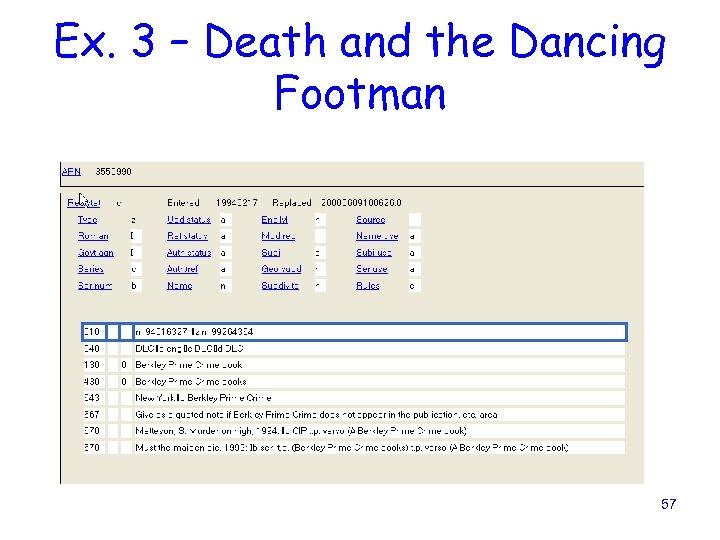Edit the Rules value box containing c
This screenshot has width=720, height=540.
415,286
